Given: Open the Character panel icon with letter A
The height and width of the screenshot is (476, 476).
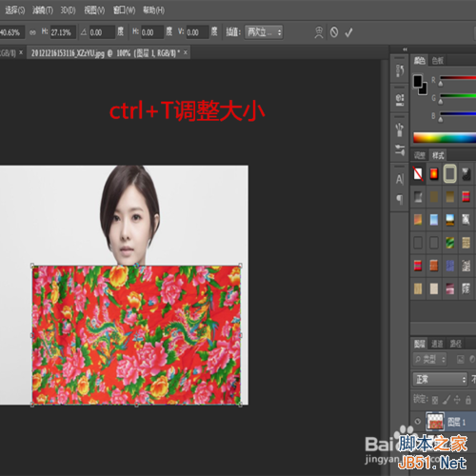Looking at the screenshot, I should click(x=400, y=179).
